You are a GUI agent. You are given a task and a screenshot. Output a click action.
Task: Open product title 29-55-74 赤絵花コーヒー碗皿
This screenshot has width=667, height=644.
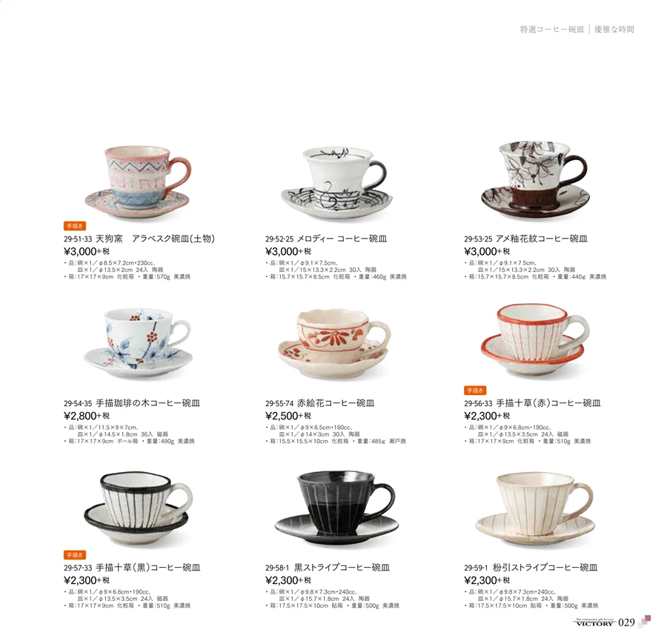click(319, 403)
